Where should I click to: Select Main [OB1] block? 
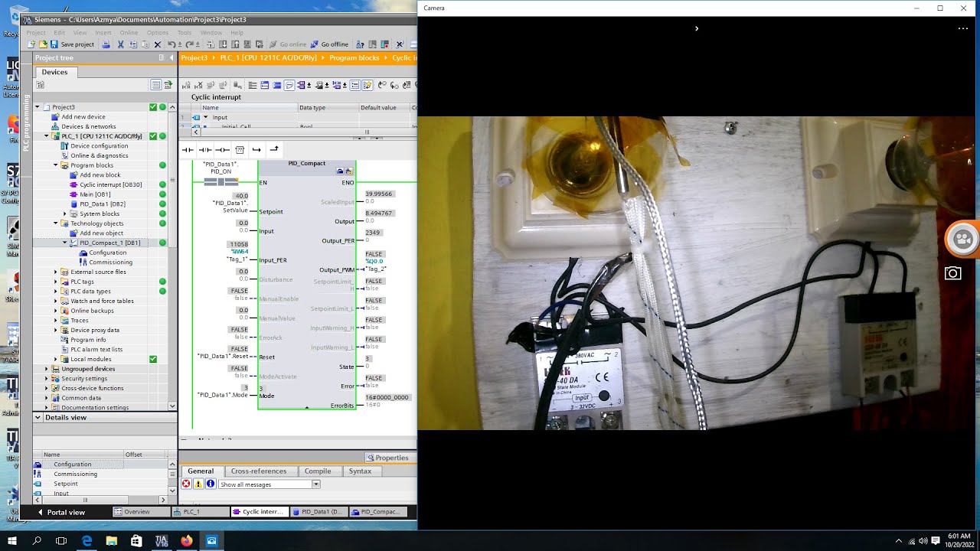pyautogui.click(x=95, y=194)
